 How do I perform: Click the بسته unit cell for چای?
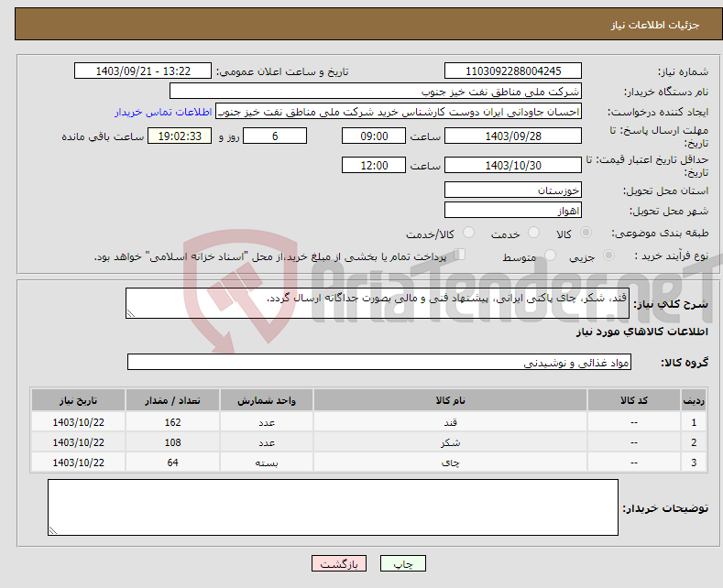267,463
